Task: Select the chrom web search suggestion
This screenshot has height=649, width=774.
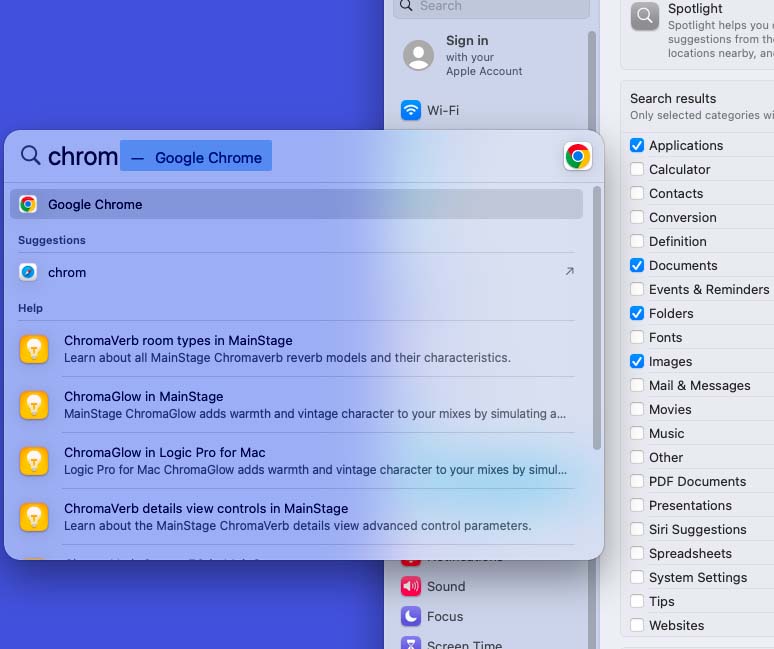Action: click(296, 272)
